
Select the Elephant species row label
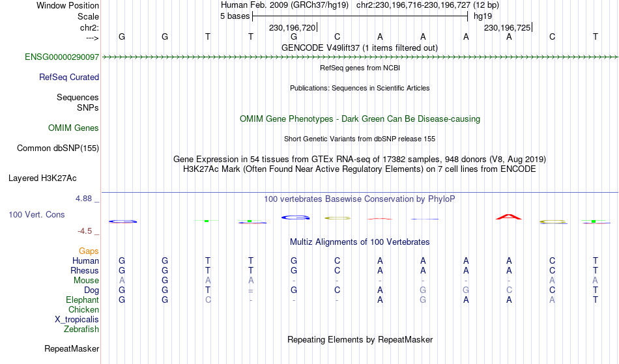click(x=83, y=300)
